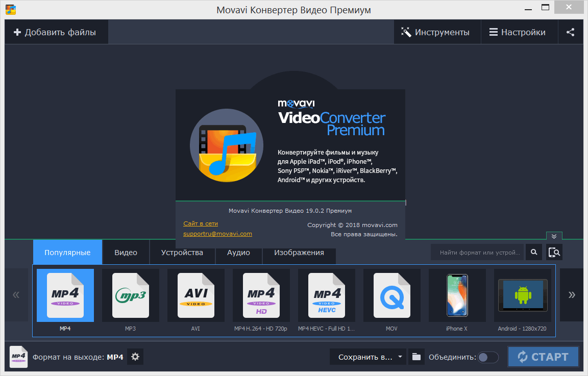Open the output folder icon
This screenshot has height=376, width=588.
tap(416, 357)
